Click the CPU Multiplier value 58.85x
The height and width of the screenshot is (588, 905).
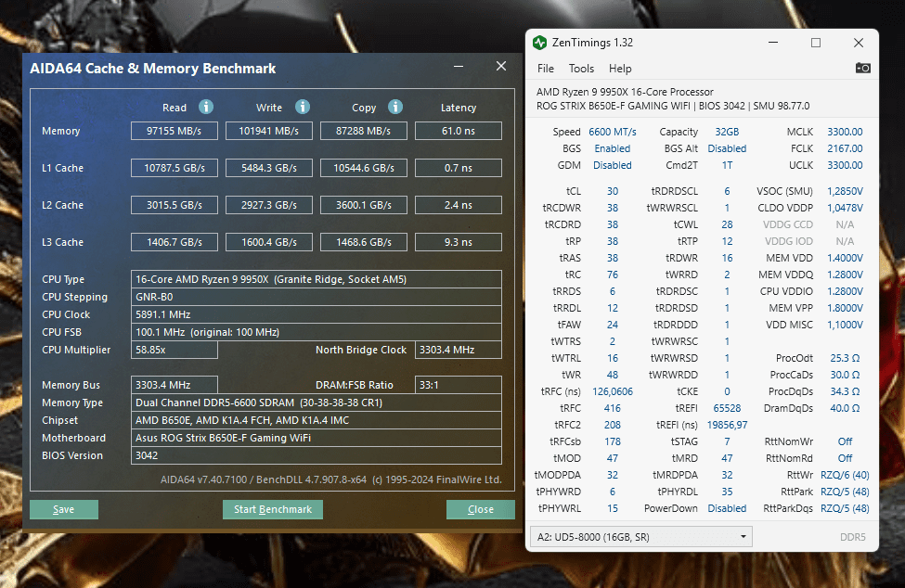175,350
